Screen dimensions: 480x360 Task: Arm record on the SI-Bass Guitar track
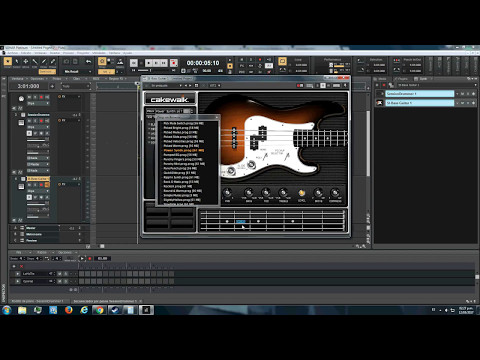click(41, 185)
